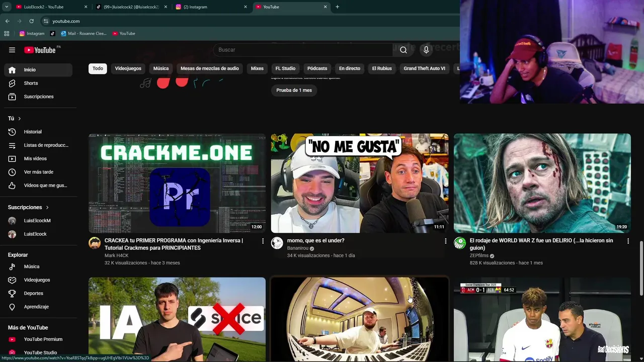Open Vídeos que me gustan
Image resolution: width=644 pixels, height=362 pixels.
pyautogui.click(x=38, y=186)
